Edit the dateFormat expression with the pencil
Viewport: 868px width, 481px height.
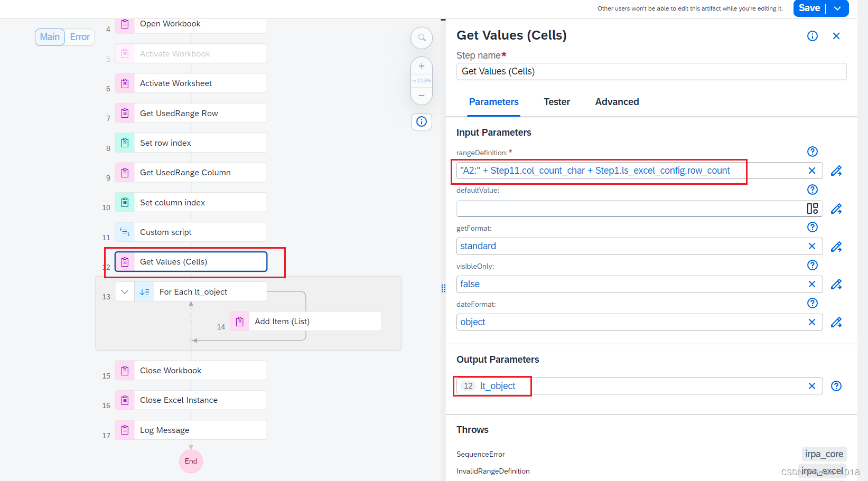click(x=836, y=322)
